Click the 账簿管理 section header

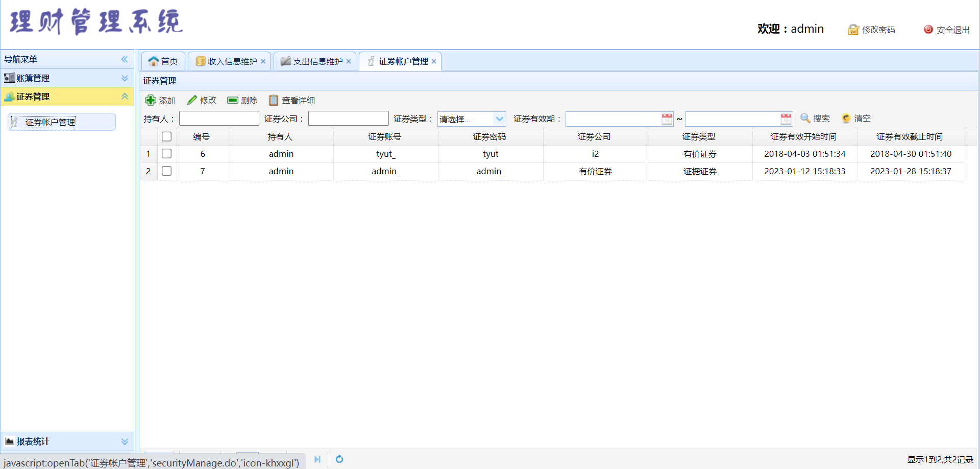pyautogui.click(x=67, y=78)
